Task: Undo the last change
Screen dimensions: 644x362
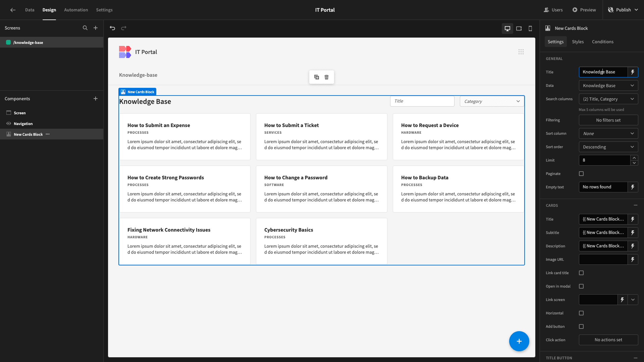Action: pos(112,28)
